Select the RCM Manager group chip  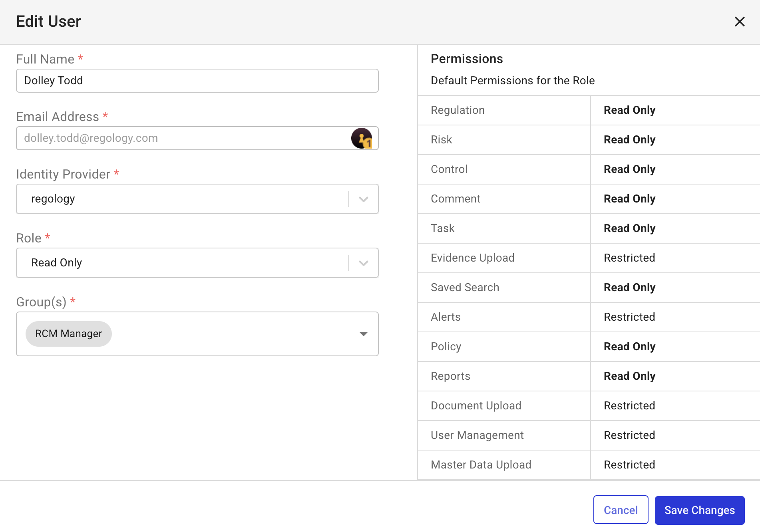(x=68, y=334)
